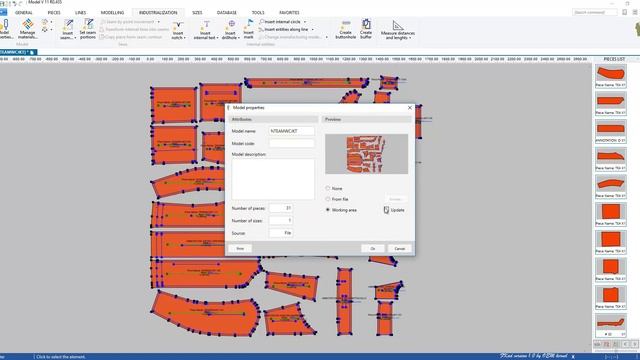The height and width of the screenshot is (360, 640).
Task: Select the INDUSTRIALIZATION ribbon tab
Action: pos(158,13)
